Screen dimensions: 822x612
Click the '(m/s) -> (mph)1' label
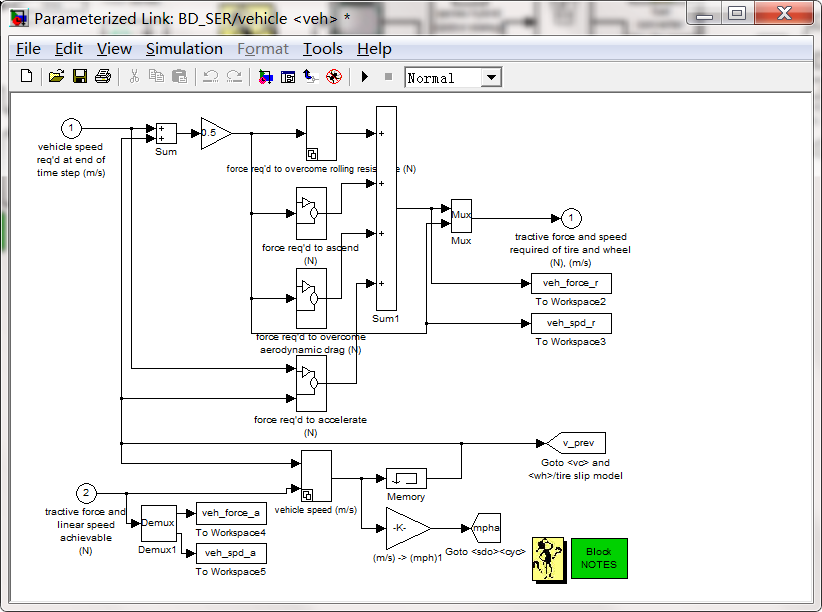407,558
